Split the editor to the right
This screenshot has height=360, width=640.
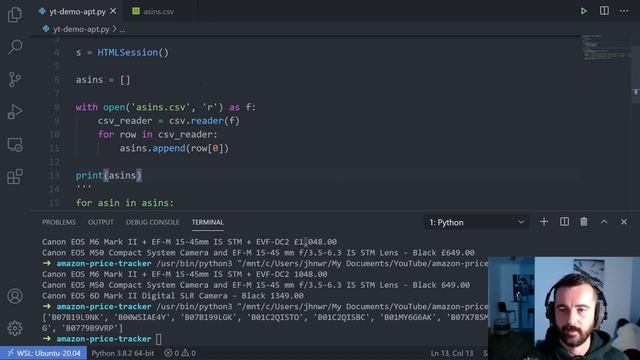(x=604, y=11)
